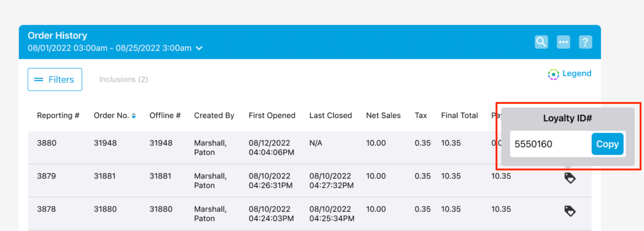Open the three-dots more options menu
Viewport: 644px width, 231px height.
563,42
